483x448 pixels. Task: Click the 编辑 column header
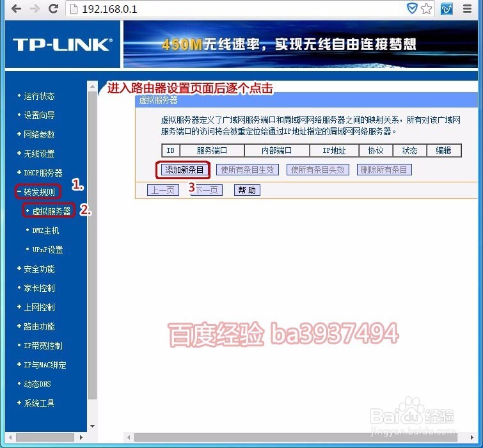tap(443, 150)
